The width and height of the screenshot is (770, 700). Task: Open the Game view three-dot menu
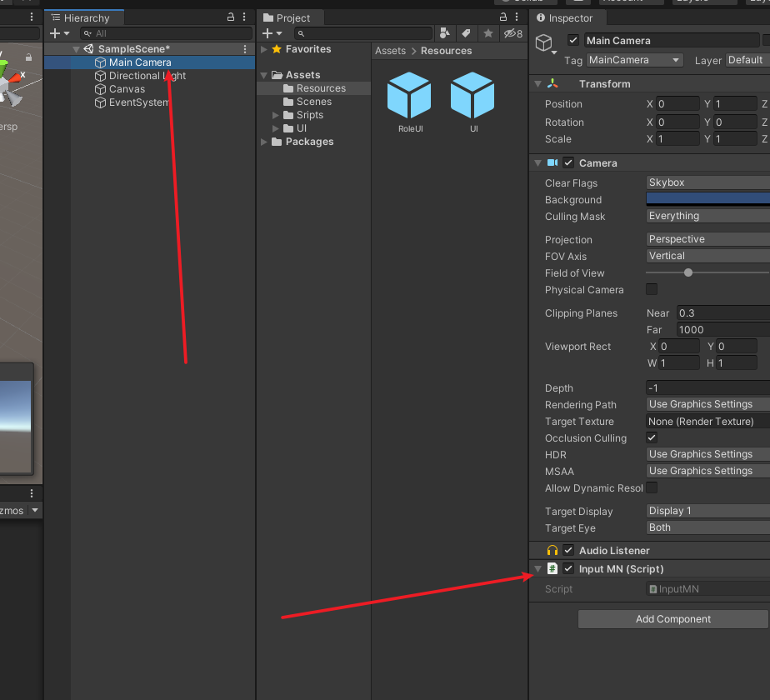pyautogui.click(x=32, y=493)
